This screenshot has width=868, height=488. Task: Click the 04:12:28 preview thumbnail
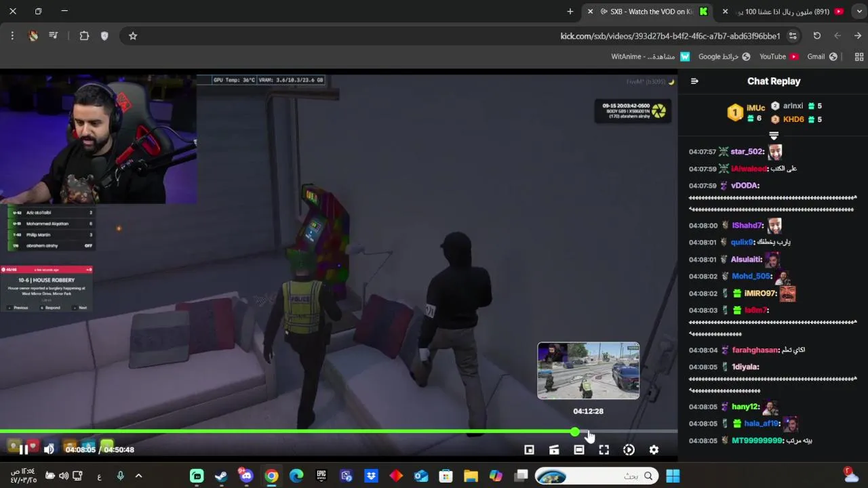pyautogui.click(x=588, y=371)
